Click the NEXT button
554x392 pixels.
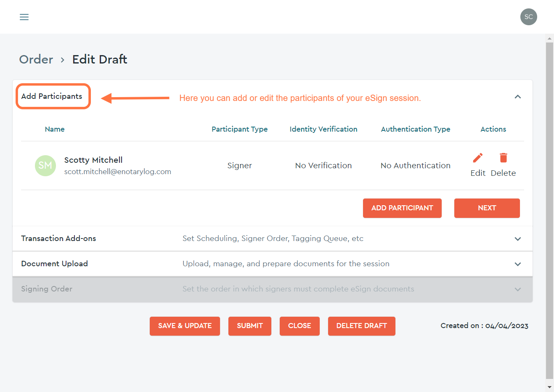coord(487,208)
